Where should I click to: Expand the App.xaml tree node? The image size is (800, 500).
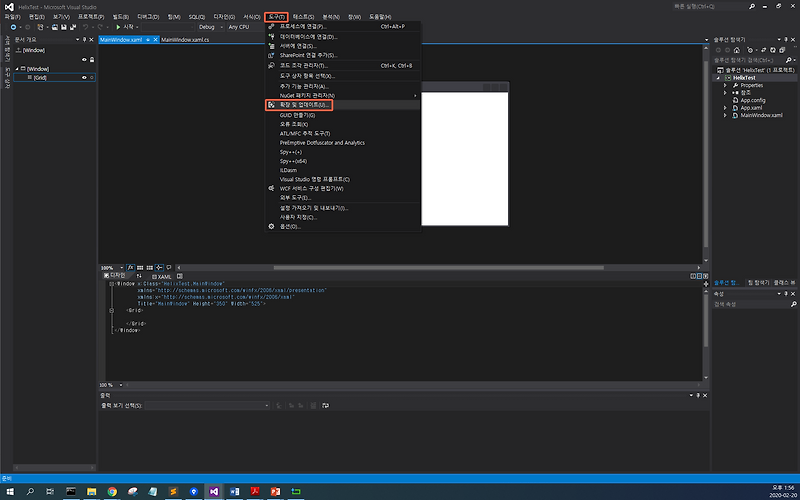[725, 108]
